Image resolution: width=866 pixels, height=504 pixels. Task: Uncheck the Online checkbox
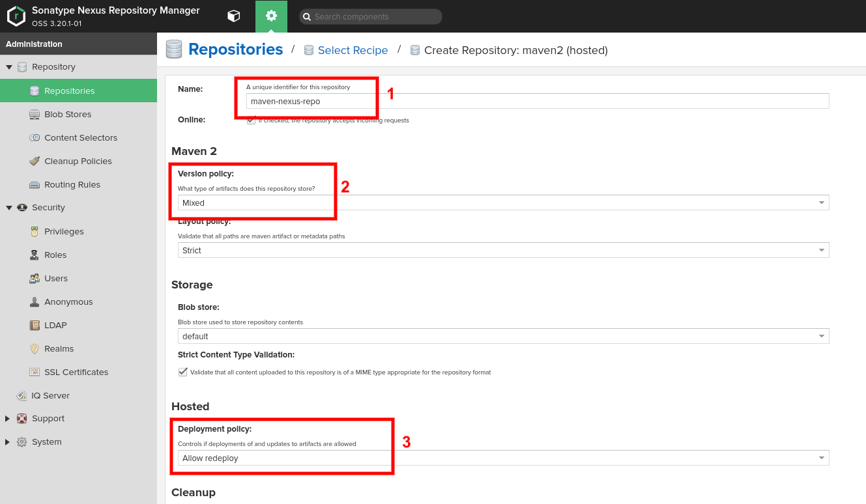tap(251, 120)
